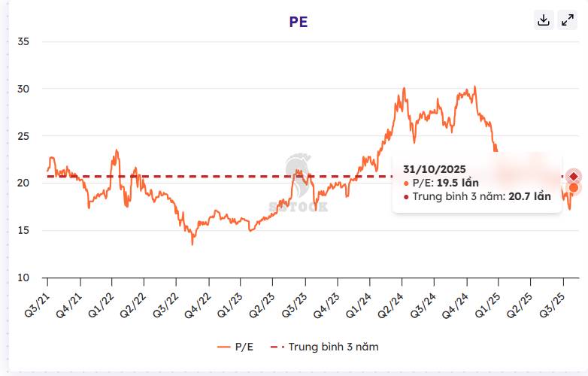Click the PE chart title

tap(299, 22)
